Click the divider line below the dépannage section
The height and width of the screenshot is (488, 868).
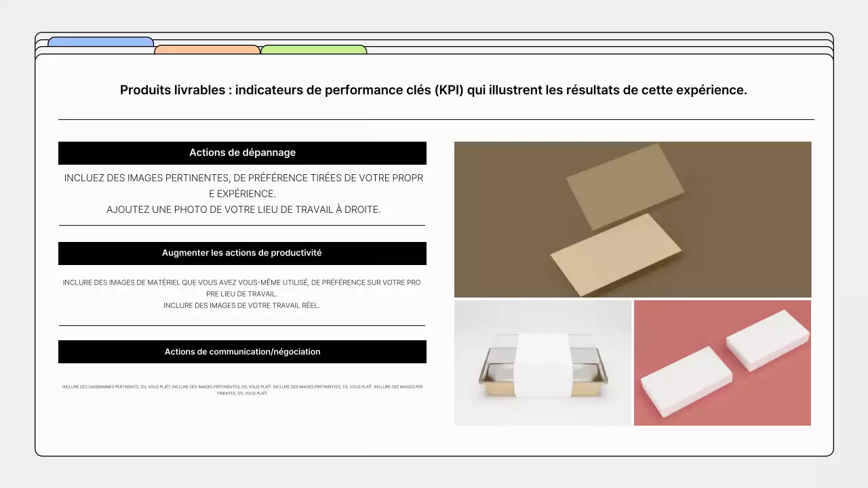coord(242,225)
